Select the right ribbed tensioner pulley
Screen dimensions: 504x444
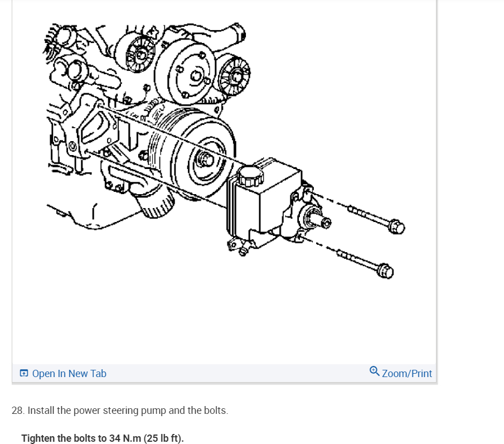click(235, 76)
